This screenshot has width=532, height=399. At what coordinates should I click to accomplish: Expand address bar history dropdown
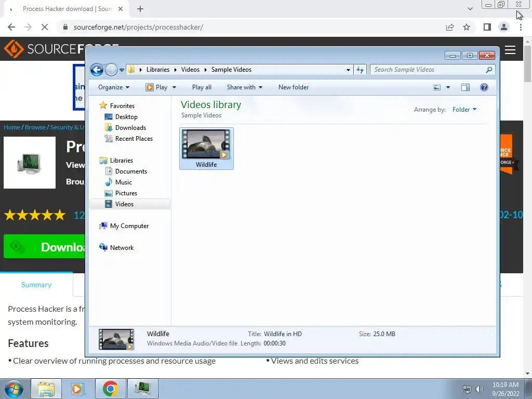(348, 70)
